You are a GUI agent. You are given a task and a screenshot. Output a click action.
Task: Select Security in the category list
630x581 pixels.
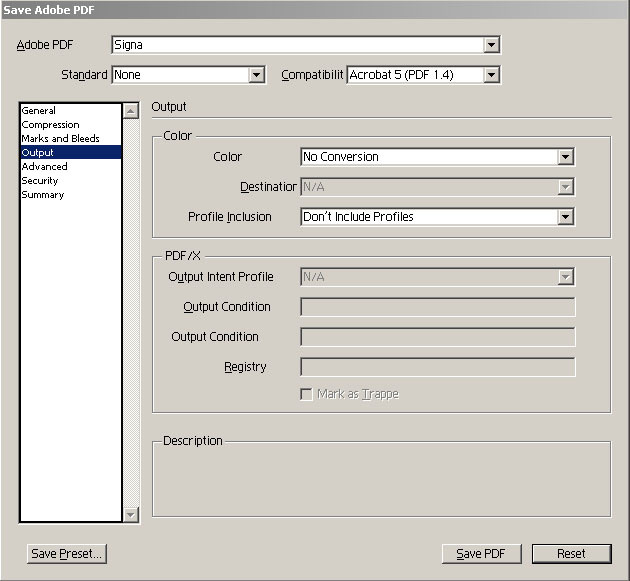coord(71,181)
